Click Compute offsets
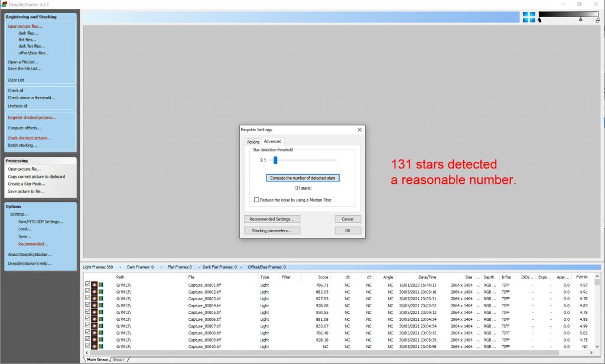The image size is (605, 364). [x=24, y=128]
